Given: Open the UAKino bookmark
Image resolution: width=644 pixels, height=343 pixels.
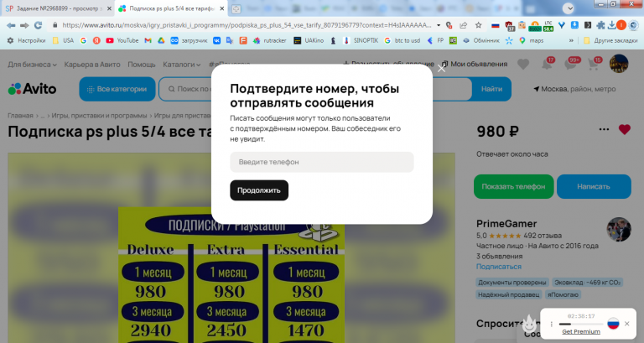Looking at the screenshot, I should click(x=309, y=40).
